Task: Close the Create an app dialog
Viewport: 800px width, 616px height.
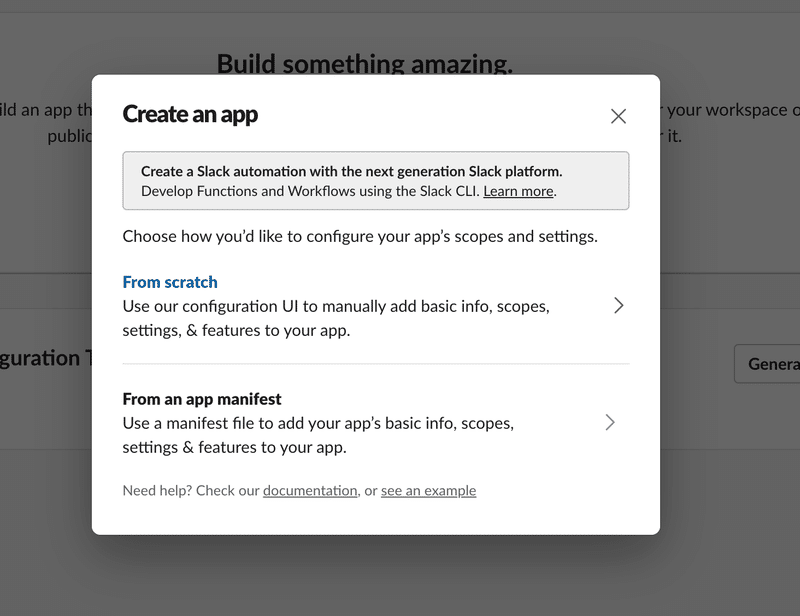Action: (618, 116)
